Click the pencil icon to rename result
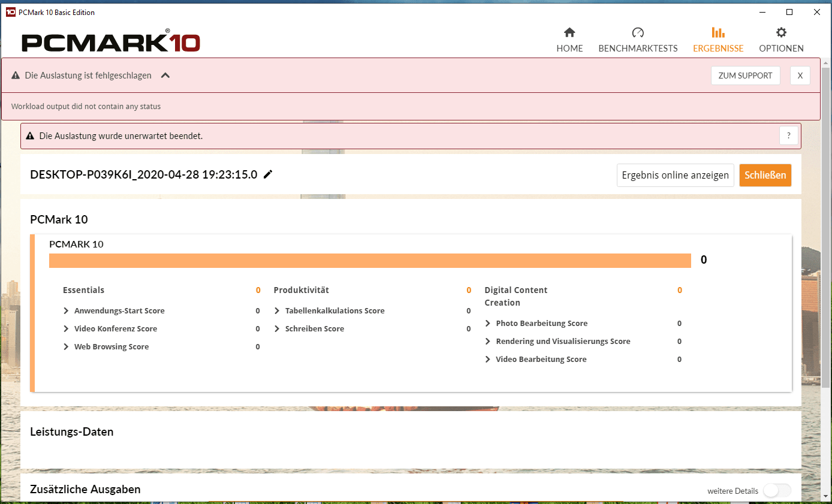Screen dimensions: 832x504 [x=268, y=174]
